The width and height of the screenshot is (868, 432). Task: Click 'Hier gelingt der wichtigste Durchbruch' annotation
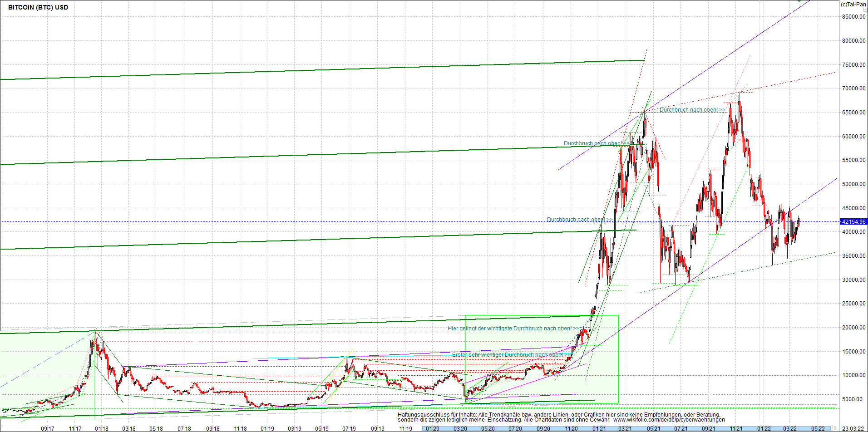pos(513,329)
